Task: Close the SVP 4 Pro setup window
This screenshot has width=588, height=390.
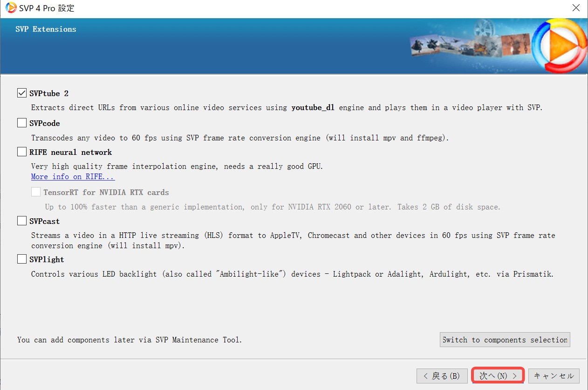Action: tap(576, 8)
